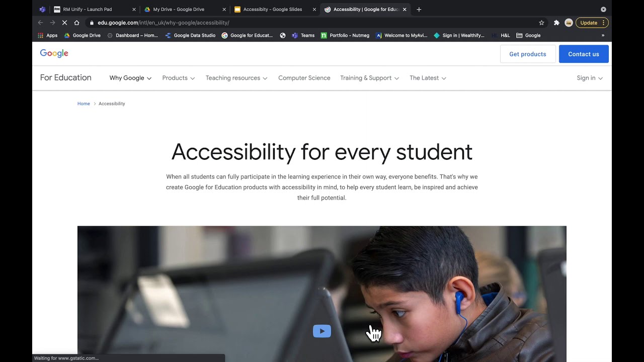Image resolution: width=644 pixels, height=362 pixels.
Task: Click the For Education title link
Action: pyautogui.click(x=65, y=77)
